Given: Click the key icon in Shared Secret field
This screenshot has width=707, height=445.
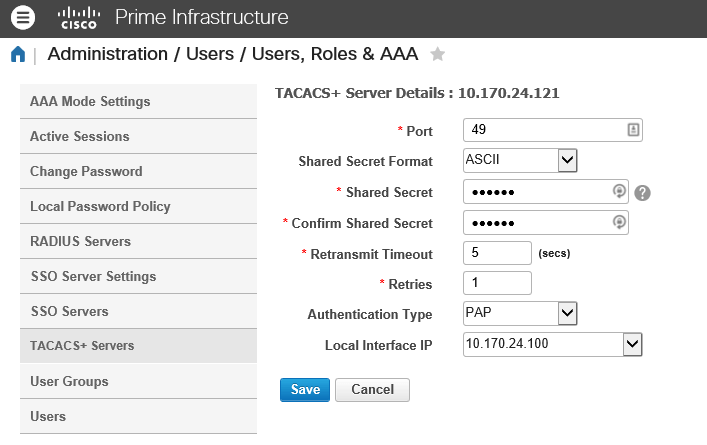Looking at the screenshot, I should (619, 191).
